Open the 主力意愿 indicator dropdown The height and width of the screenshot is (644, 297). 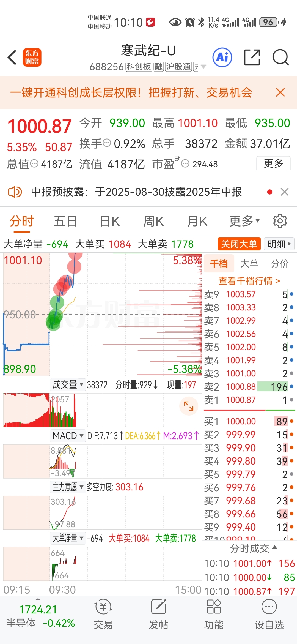[68, 487]
